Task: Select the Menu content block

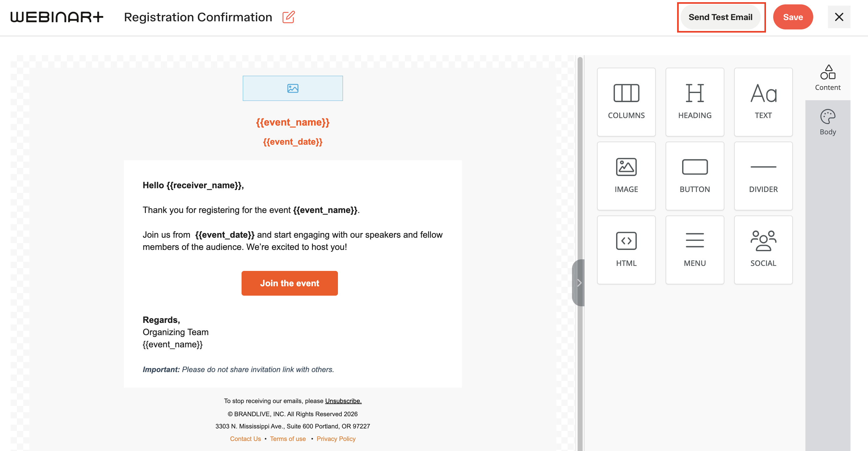Action: (x=694, y=250)
